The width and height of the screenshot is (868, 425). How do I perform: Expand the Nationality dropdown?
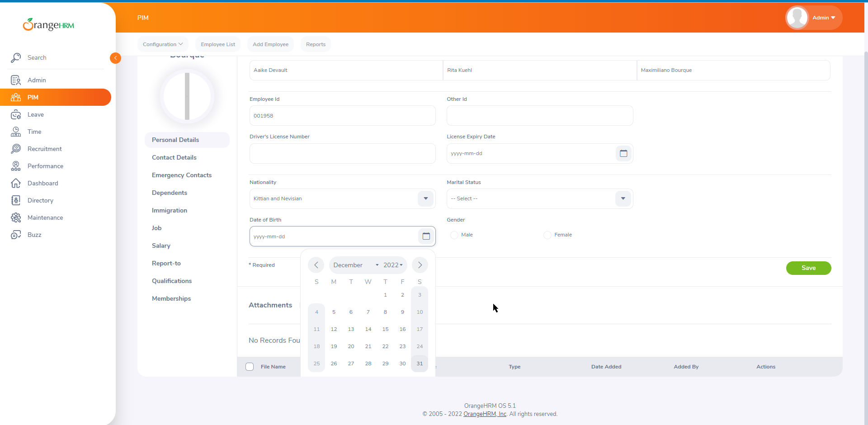pyautogui.click(x=425, y=198)
